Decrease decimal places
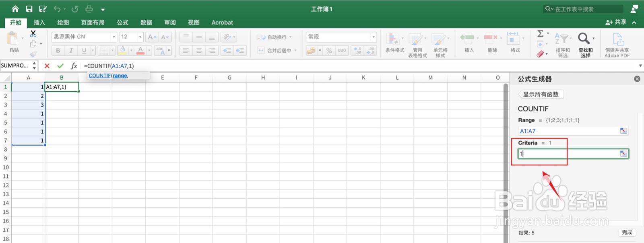Viewport: 644px width, 243px height. pyautogui.click(x=370, y=50)
